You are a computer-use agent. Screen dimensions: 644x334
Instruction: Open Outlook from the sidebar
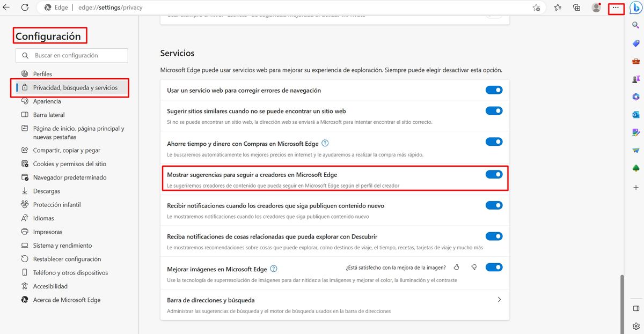pos(635,114)
